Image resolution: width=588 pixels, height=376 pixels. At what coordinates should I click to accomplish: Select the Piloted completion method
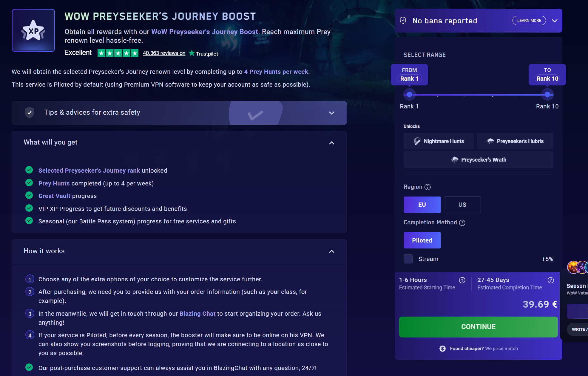click(422, 240)
